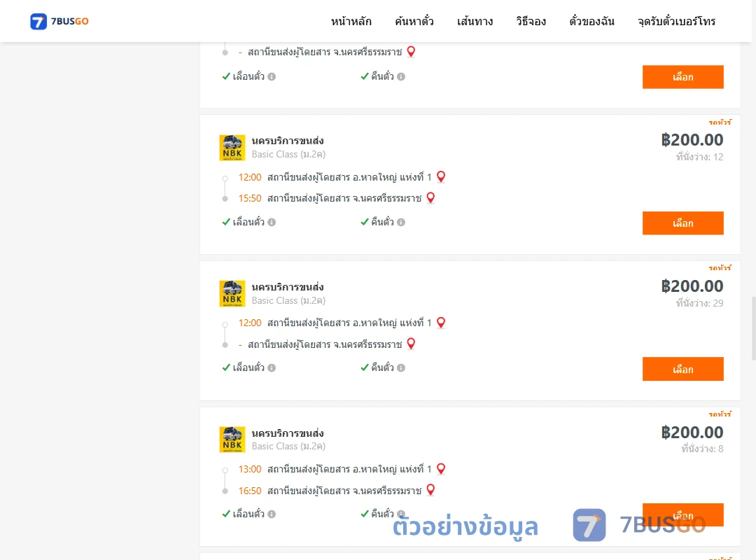This screenshot has height=560, width=756.
Task: Select the 13:00 trip with 8 seats
Action: point(682,514)
